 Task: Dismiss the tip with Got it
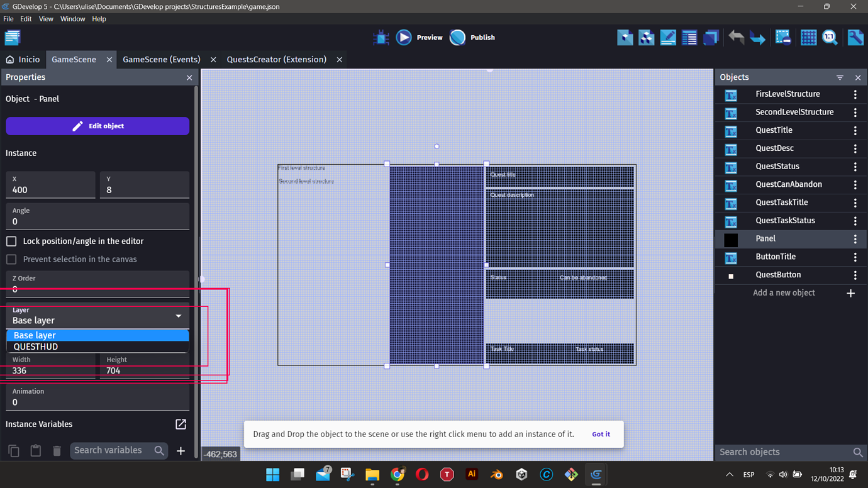(601, 434)
